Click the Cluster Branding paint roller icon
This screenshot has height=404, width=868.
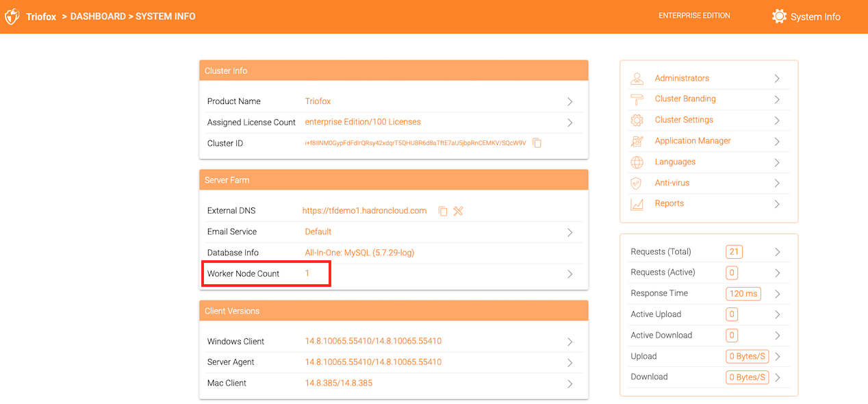click(x=637, y=99)
